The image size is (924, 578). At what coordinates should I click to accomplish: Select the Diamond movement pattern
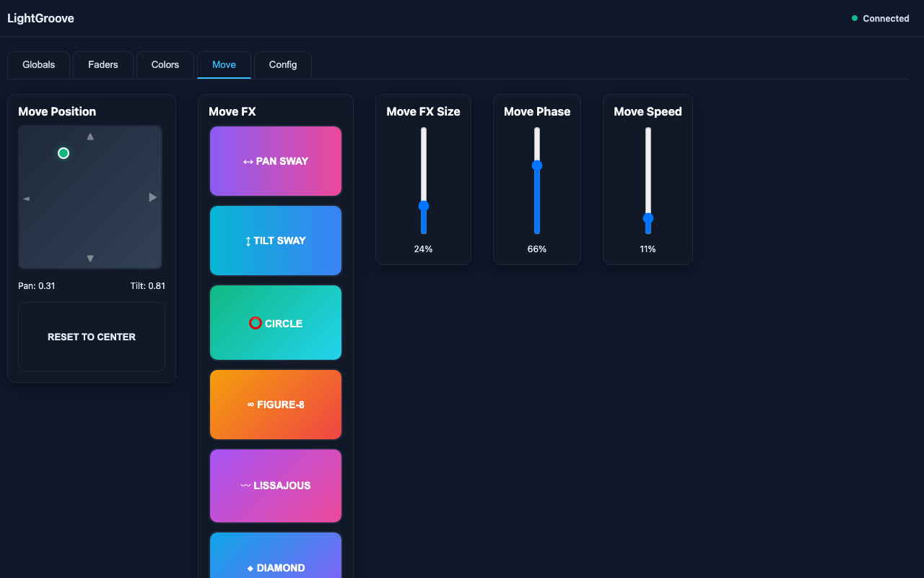click(276, 564)
